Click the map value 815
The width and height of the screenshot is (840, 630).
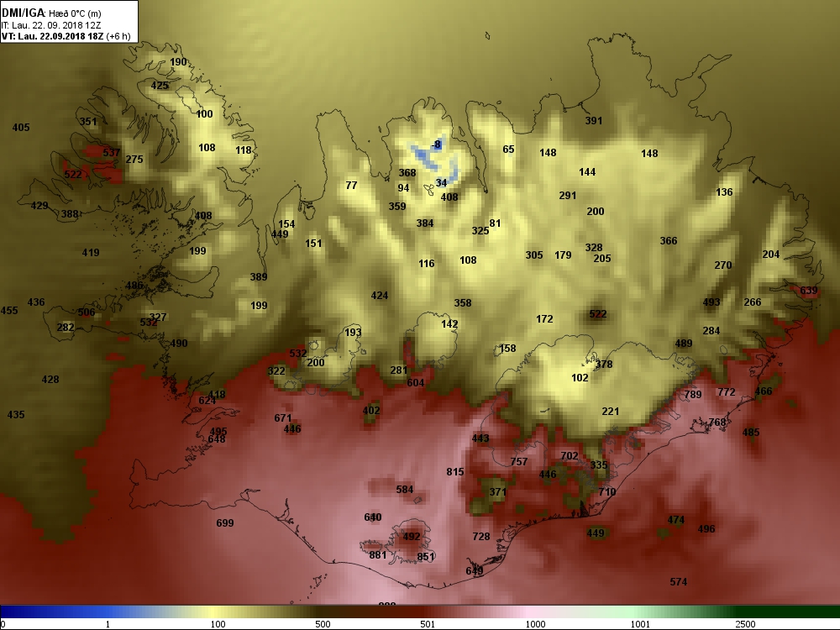pos(454,471)
